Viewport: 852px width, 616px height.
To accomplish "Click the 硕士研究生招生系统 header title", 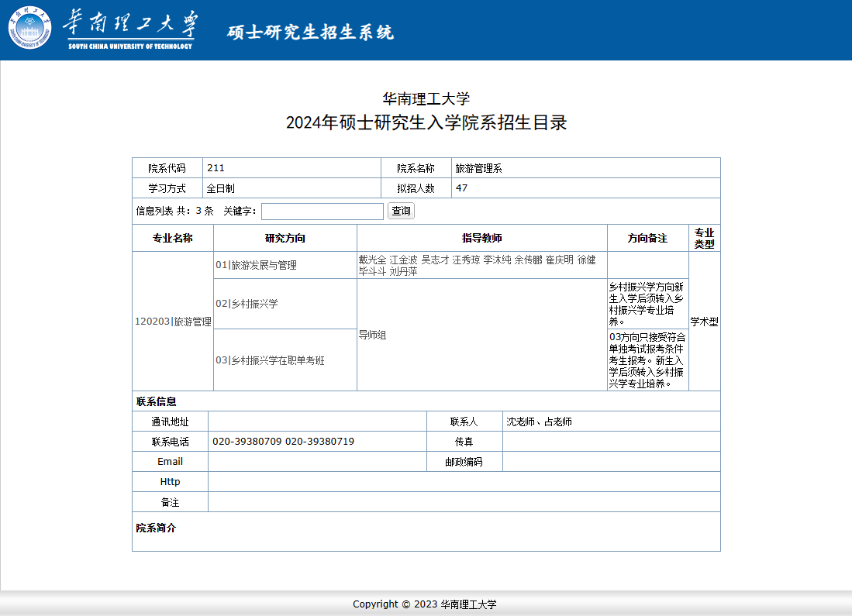I will click(310, 32).
